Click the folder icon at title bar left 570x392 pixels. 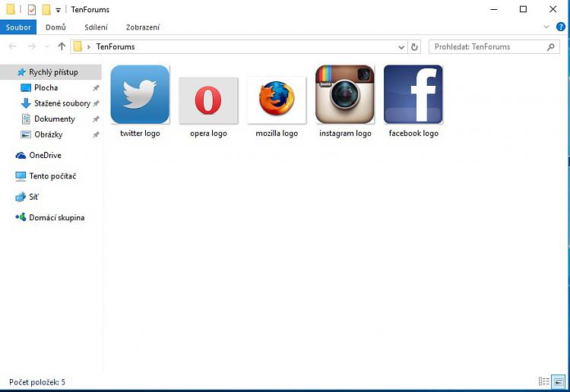[11, 9]
